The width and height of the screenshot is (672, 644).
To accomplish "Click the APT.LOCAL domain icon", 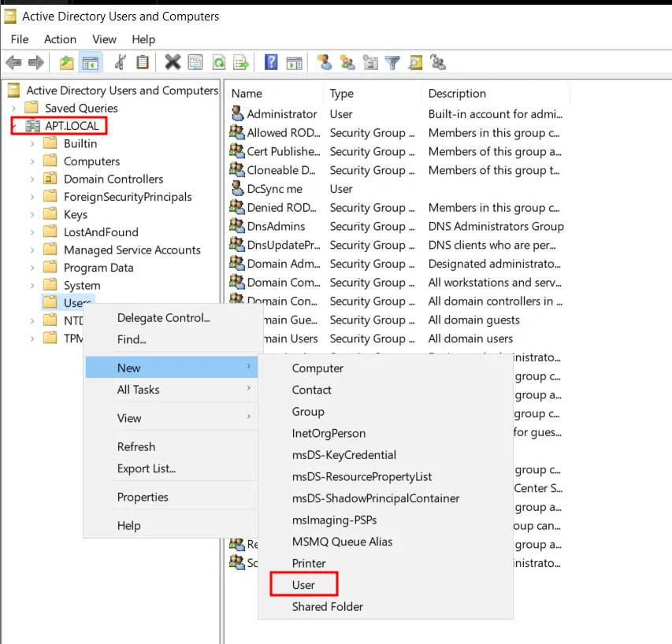I will click(32, 126).
